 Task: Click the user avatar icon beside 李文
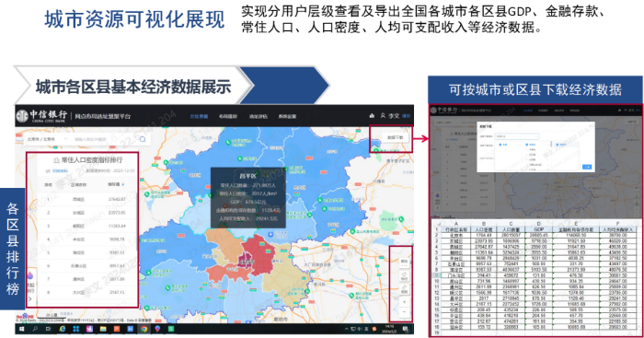point(383,116)
